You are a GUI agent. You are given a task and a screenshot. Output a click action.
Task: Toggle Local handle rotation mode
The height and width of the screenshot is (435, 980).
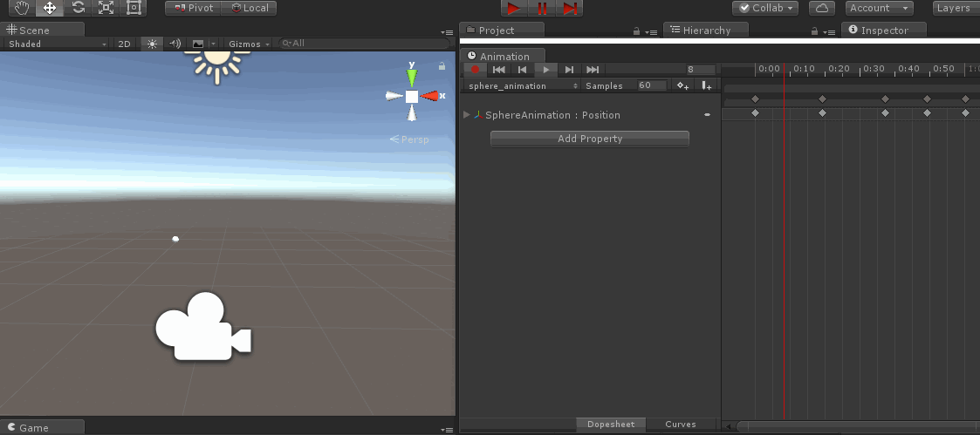tap(250, 8)
